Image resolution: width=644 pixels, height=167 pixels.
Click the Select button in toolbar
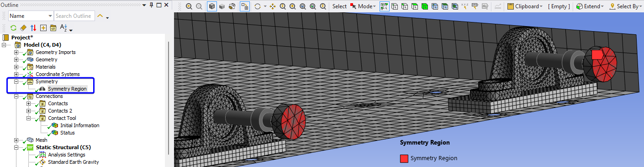pyautogui.click(x=339, y=6)
